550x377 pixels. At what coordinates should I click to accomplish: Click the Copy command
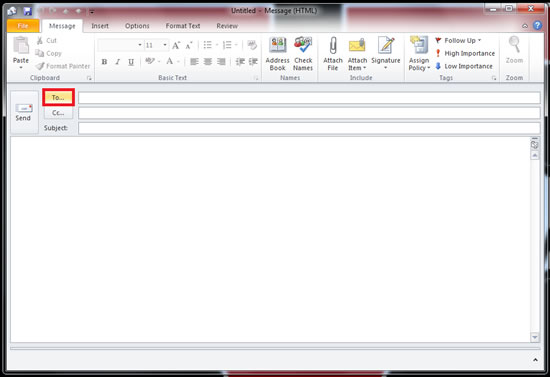click(49, 53)
